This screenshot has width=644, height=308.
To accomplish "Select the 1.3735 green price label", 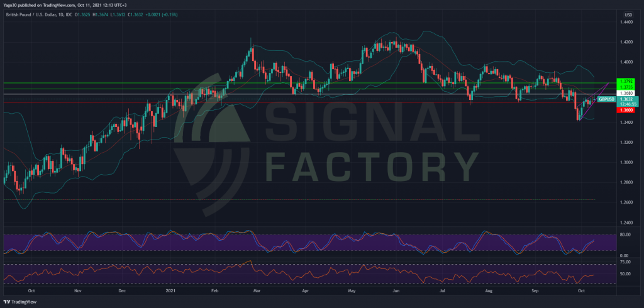I will tap(626, 87).
